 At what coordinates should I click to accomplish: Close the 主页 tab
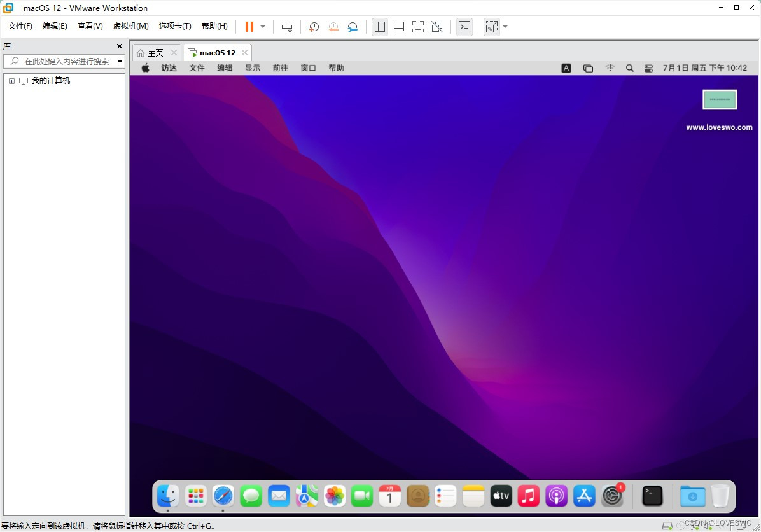[174, 52]
